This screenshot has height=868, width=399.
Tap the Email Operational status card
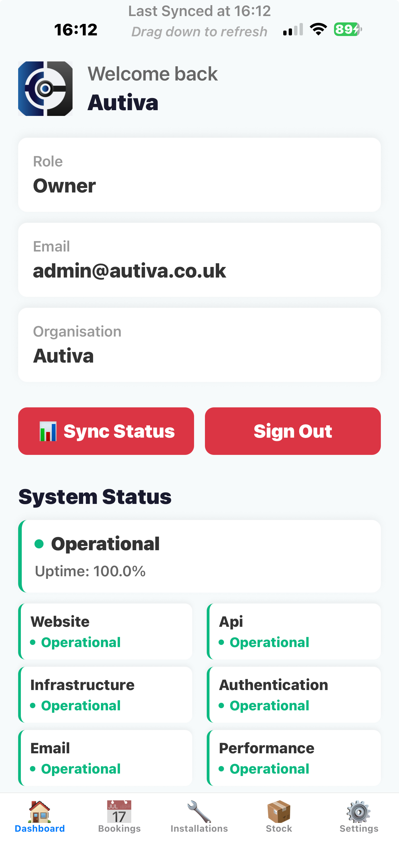coord(105,758)
